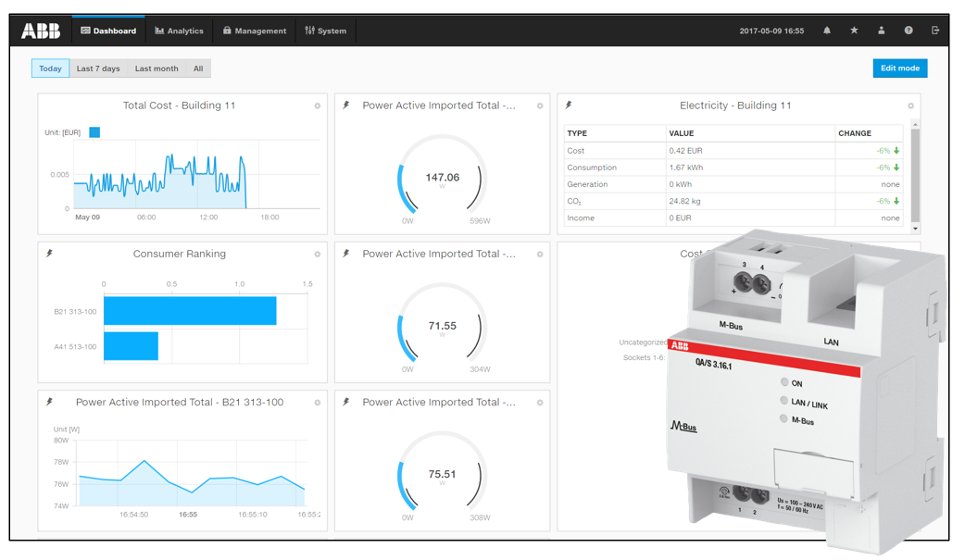965x560 pixels.
Task: Click the Total Cost - Building 11 title
Action: [179, 106]
